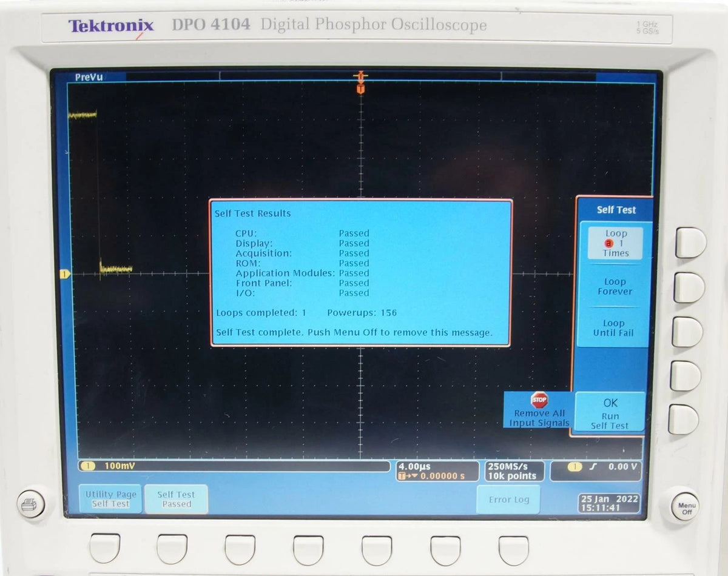Click the channel 1 ground reference marker
This screenshot has width=728, height=576.
[x=65, y=274]
